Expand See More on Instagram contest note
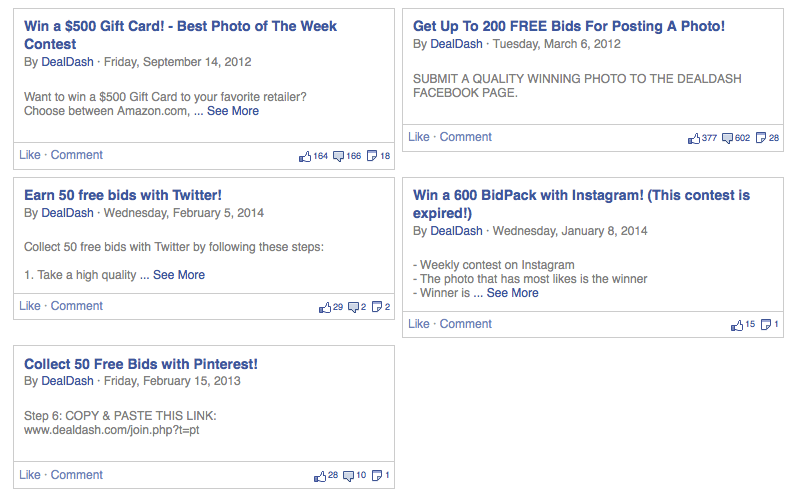The width and height of the screenshot is (798, 497). (x=512, y=293)
